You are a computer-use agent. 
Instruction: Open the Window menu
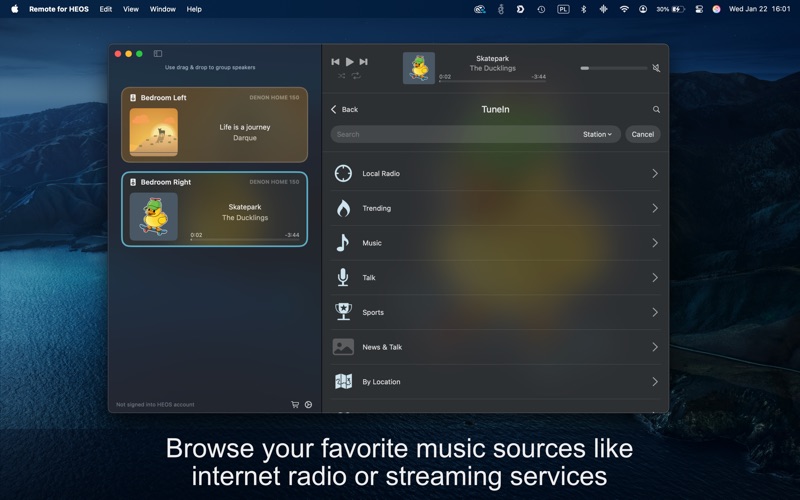click(163, 9)
